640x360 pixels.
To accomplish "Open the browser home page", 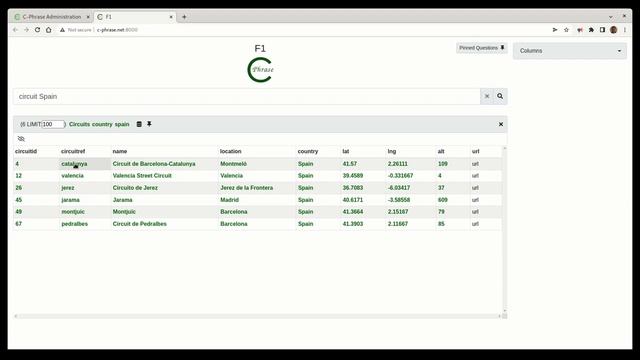I will coord(49,30).
